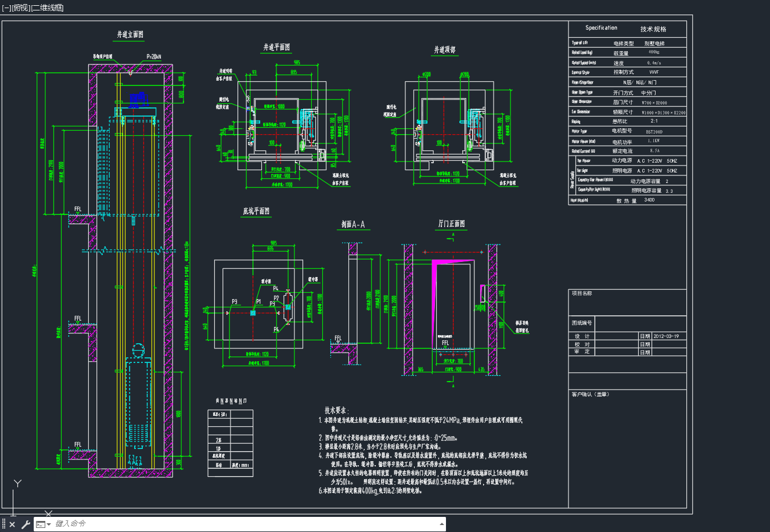Select the 400kg load value
The image size is (770, 532).
pos(653,52)
